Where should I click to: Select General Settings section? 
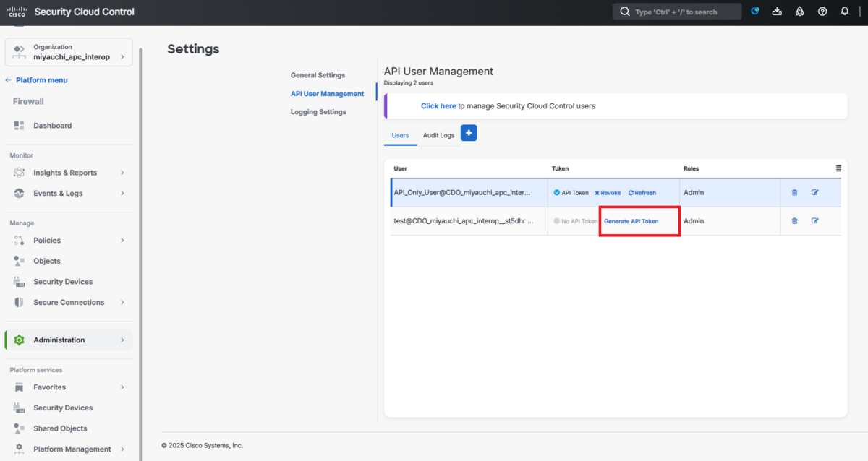coord(318,75)
